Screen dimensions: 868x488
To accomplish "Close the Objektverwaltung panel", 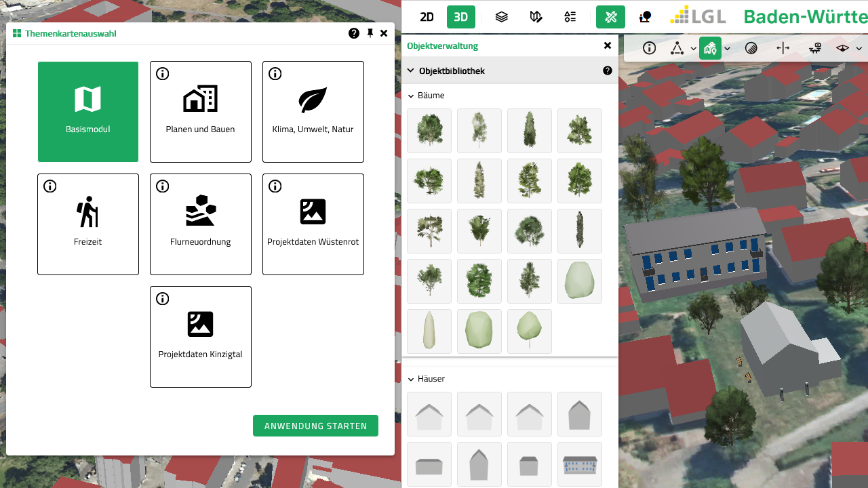I will pos(607,45).
